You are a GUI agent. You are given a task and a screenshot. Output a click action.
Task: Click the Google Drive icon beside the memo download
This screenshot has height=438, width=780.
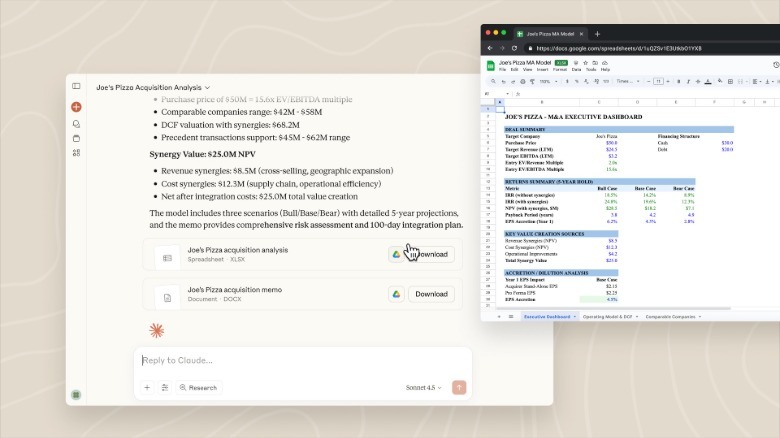click(x=396, y=294)
